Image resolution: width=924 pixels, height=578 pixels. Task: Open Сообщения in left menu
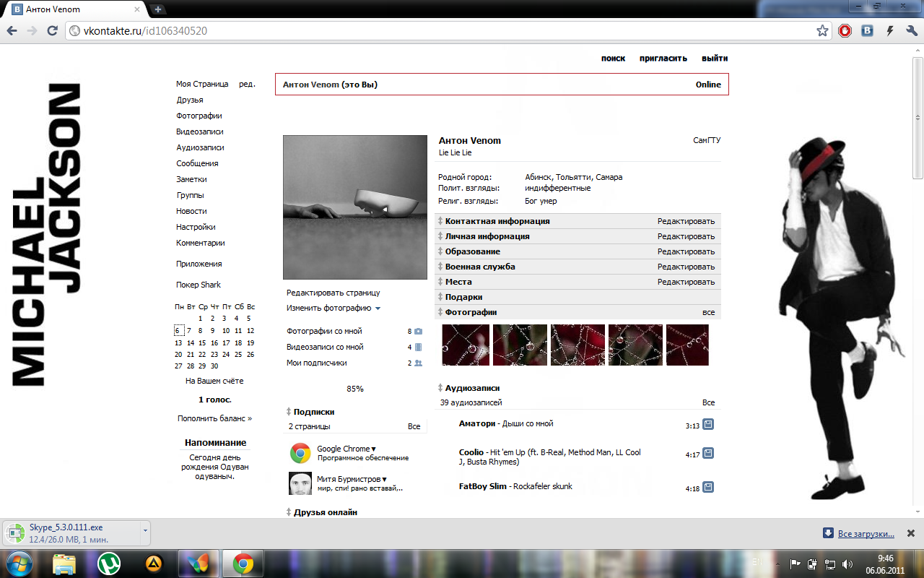coord(197,164)
